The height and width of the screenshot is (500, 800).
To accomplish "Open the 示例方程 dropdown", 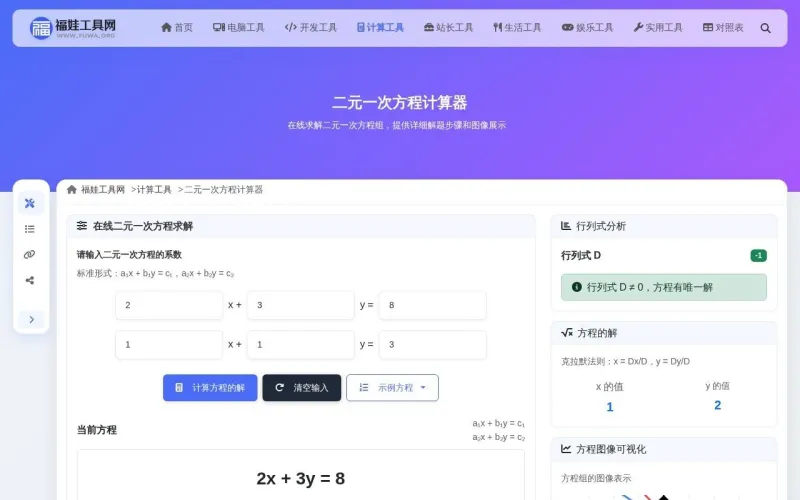I will 392,388.
